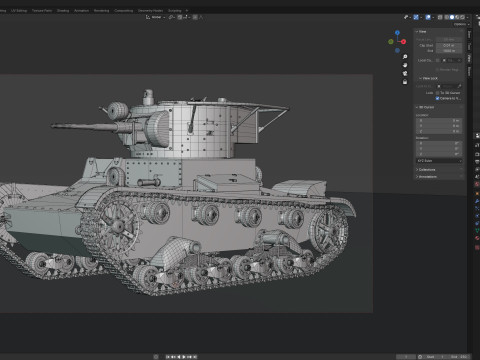Toggle proportional editing in viewport header
Viewport: 480px width, 360px height.
[x=195, y=17]
